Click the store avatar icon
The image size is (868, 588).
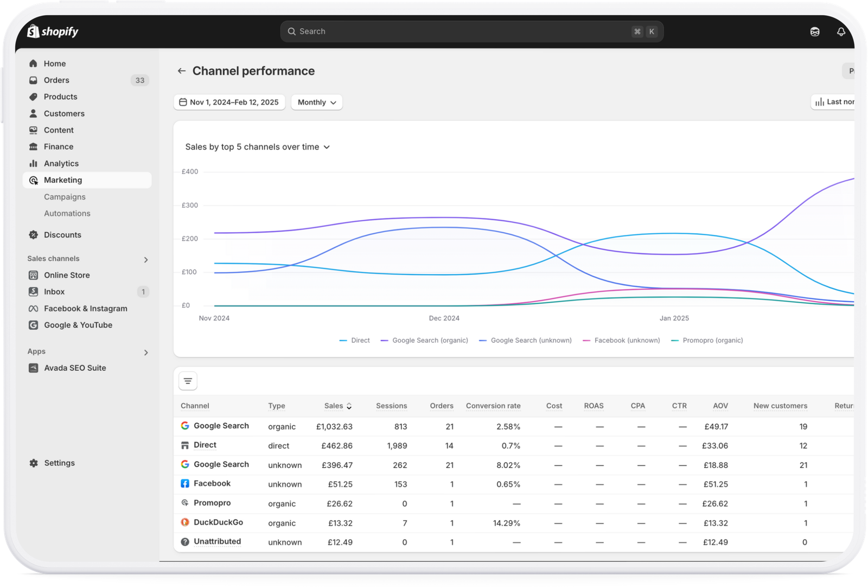pyautogui.click(x=815, y=31)
